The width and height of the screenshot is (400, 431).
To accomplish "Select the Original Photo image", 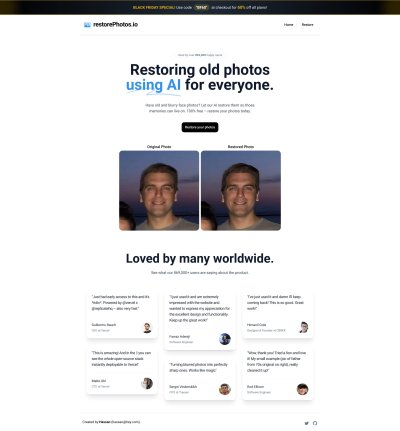I will [x=159, y=191].
